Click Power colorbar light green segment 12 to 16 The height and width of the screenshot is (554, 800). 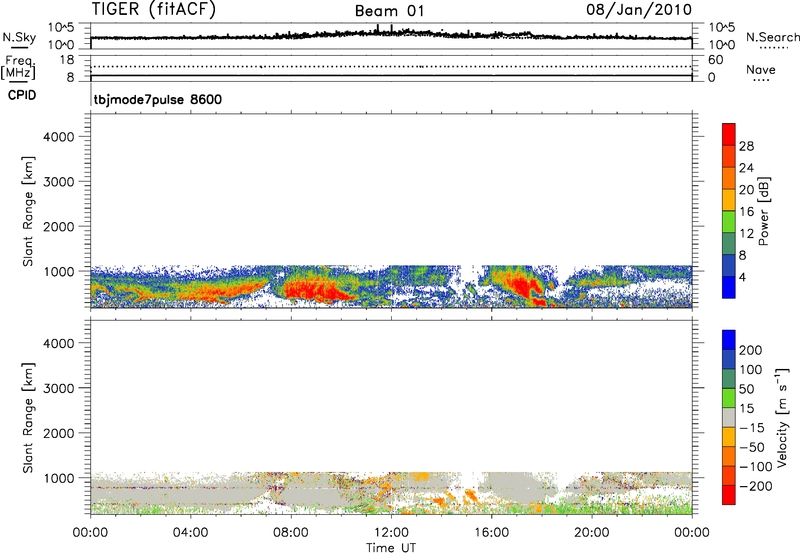(729, 222)
